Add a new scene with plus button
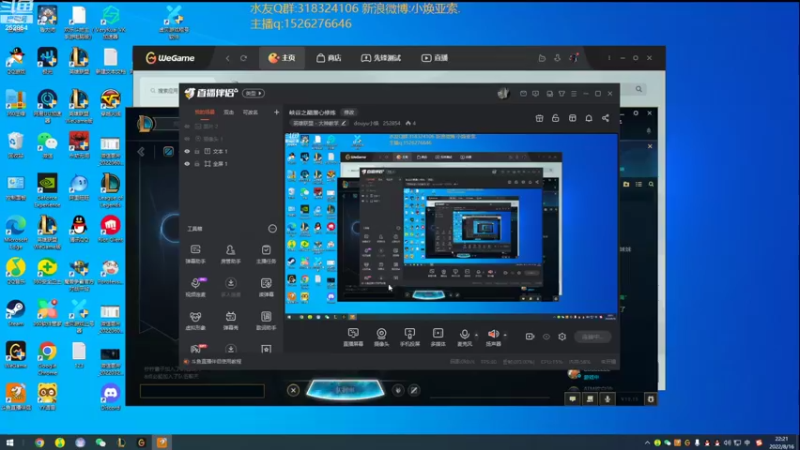 pos(276,112)
